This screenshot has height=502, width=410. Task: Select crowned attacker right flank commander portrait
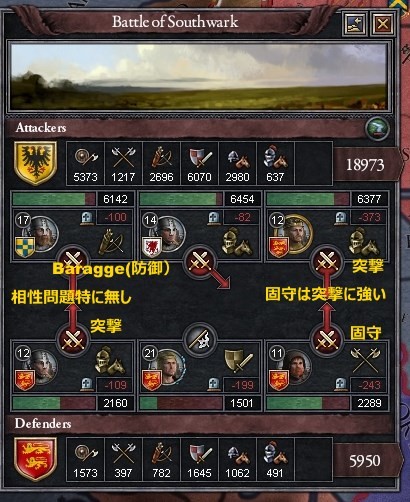click(x=295, y=233)
